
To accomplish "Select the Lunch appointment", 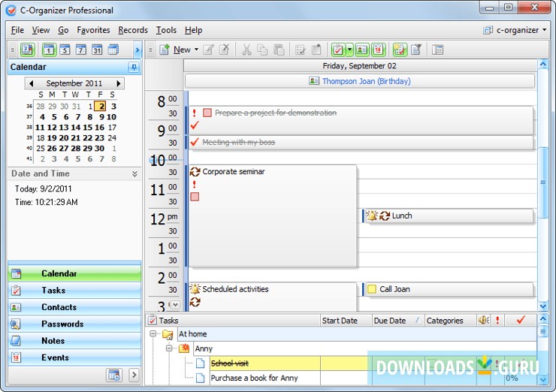I will point(448,216).
